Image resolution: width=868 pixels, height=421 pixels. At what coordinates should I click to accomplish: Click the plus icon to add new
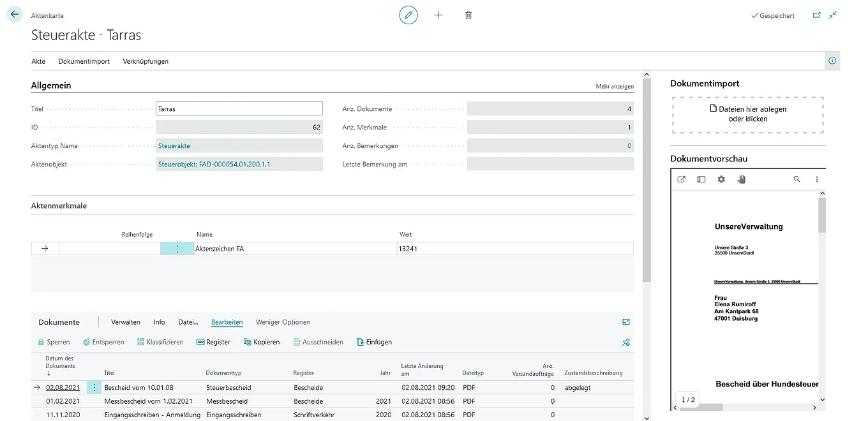click(438, 15)
